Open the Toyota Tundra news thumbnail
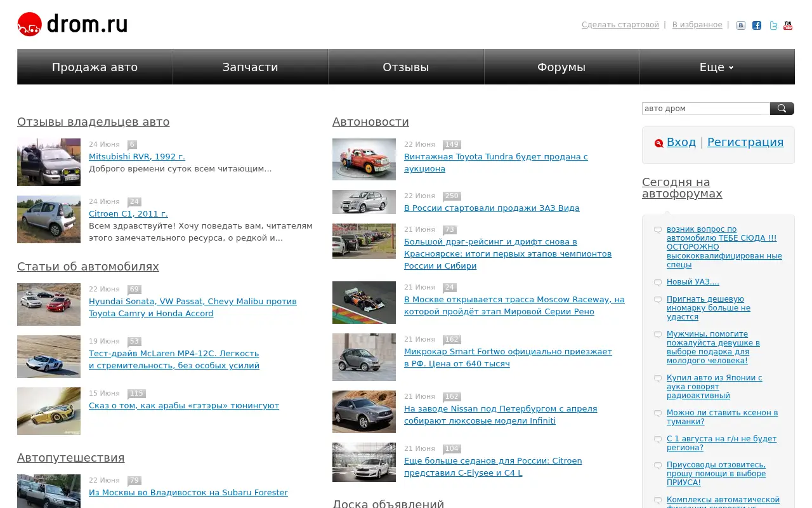 (x=364, y=159)
